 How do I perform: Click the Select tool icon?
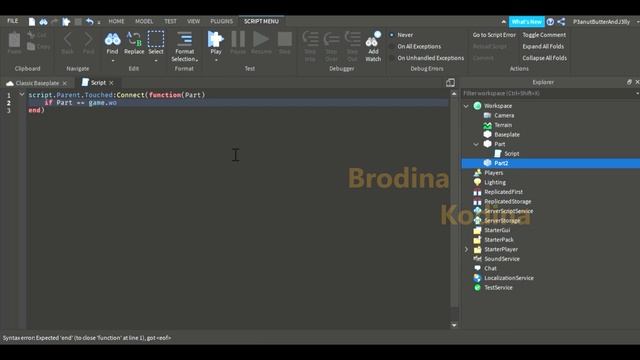point(156,39)
